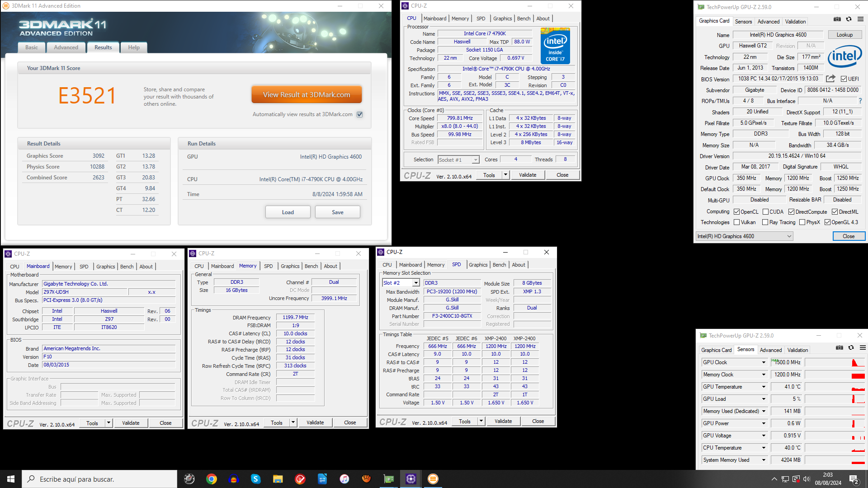Click the GPU-Z graphics card icon in taskbar
This screenshot has height=488, width=868.
pos(389,479)
